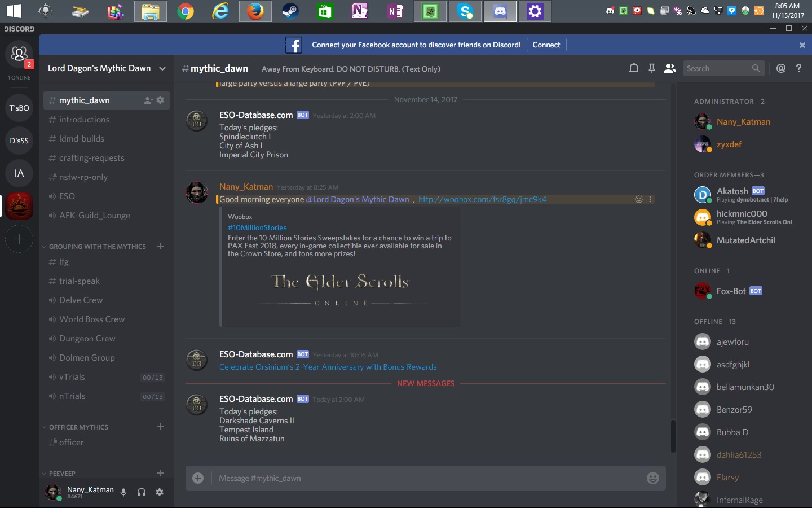The height and width of the screenshot is (508, 812).
Task: Click the chat scrollbar thumb
Action: point(673,436)
